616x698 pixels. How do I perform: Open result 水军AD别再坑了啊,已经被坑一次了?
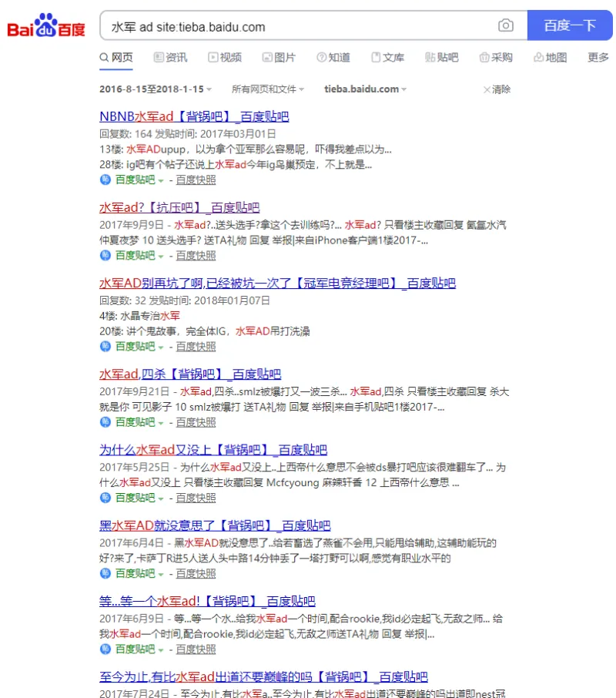[x=277, y=283]
